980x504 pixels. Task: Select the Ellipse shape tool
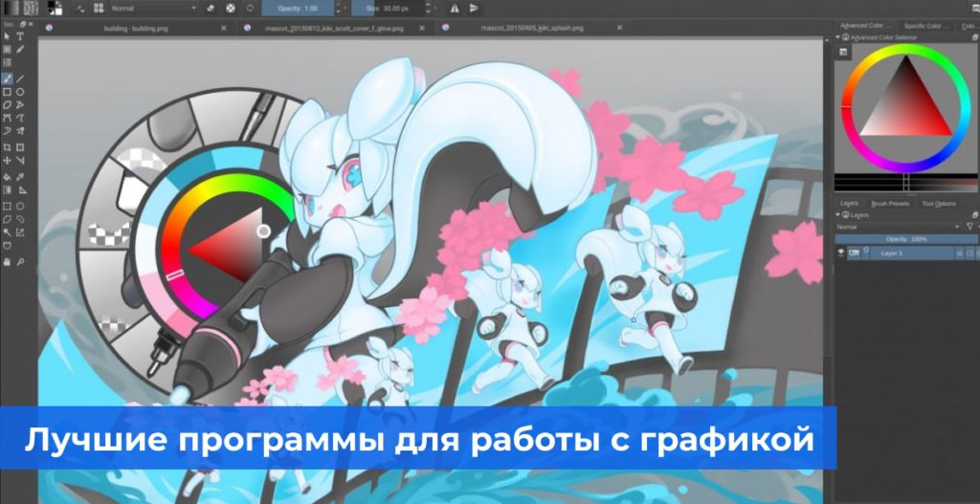coord(20,92)
